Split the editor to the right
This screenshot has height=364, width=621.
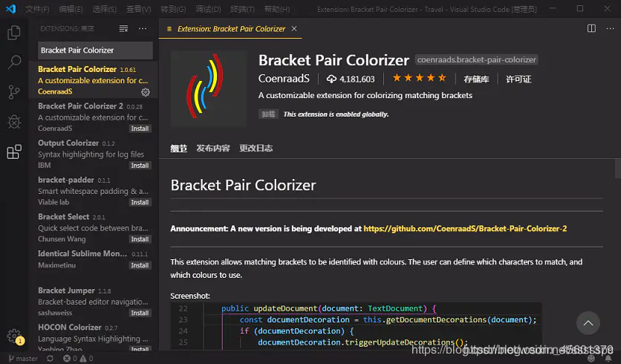tap(591, 28)
